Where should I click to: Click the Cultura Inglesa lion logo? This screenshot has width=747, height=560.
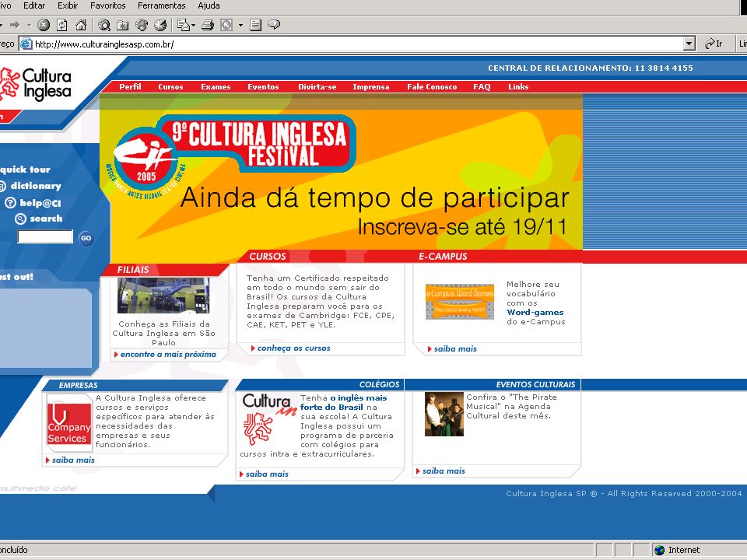(36, 84)
